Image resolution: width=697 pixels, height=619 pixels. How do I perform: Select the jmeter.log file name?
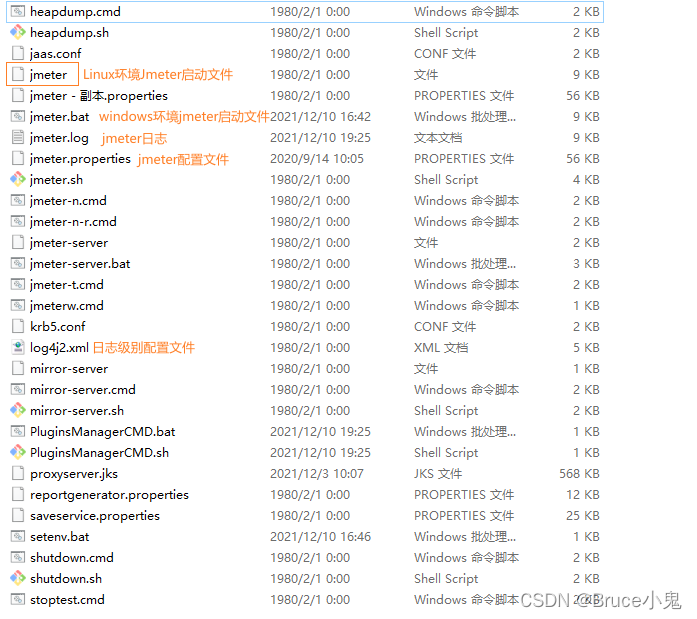point(59,138)
